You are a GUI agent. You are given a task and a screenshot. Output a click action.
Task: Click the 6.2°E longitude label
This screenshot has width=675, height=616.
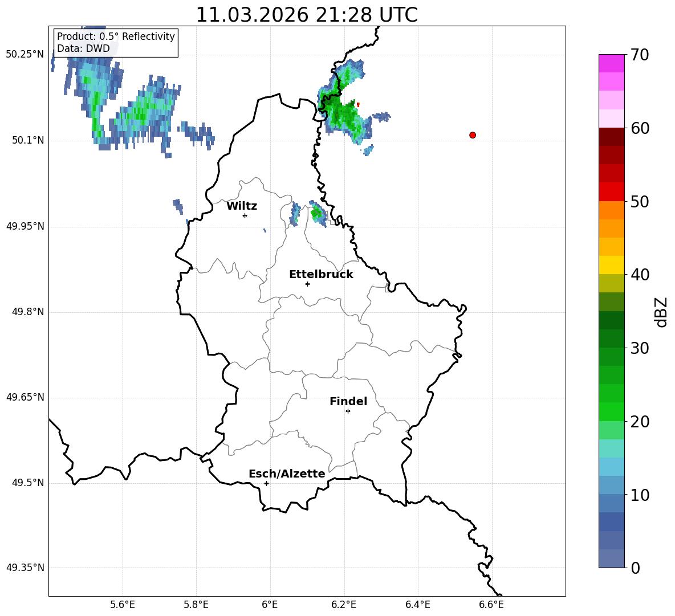click(x=344, y=605)
